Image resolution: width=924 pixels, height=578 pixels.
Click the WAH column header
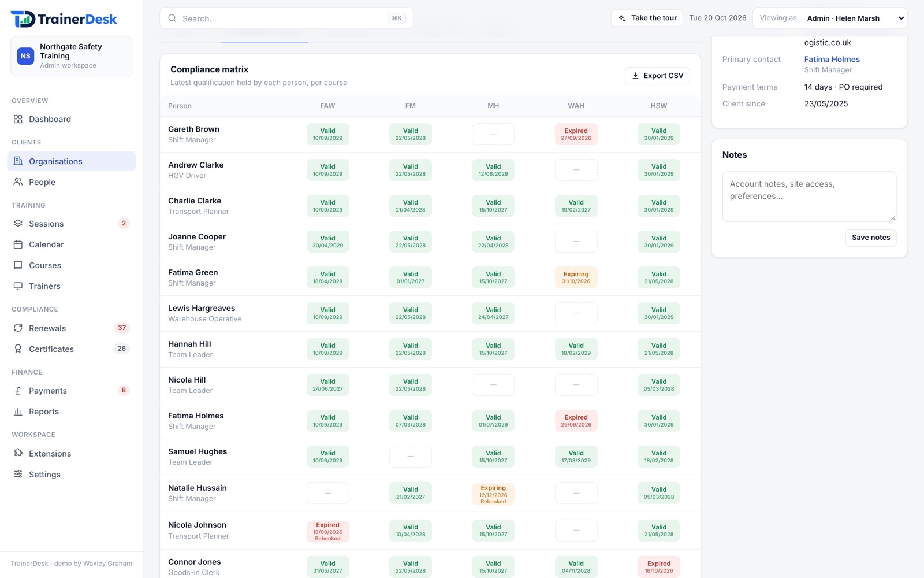(x=576, y=106)
